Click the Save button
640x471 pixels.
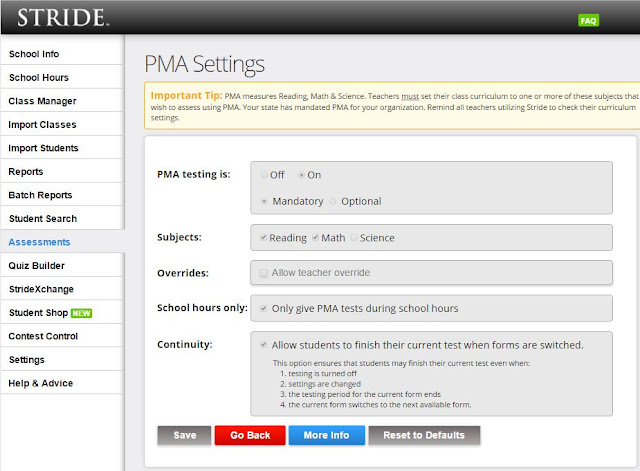[x=184, y=435]
